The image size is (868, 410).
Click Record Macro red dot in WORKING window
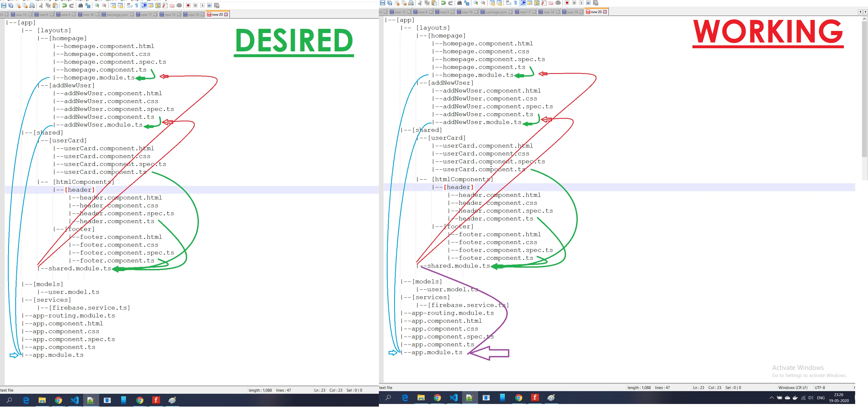tap(567, 3)
